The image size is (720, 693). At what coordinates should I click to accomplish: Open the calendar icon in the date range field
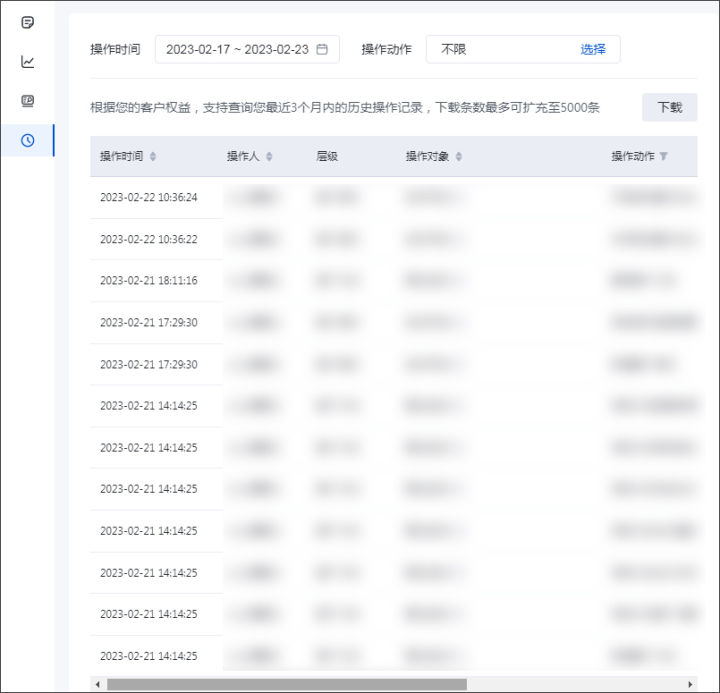322,49
